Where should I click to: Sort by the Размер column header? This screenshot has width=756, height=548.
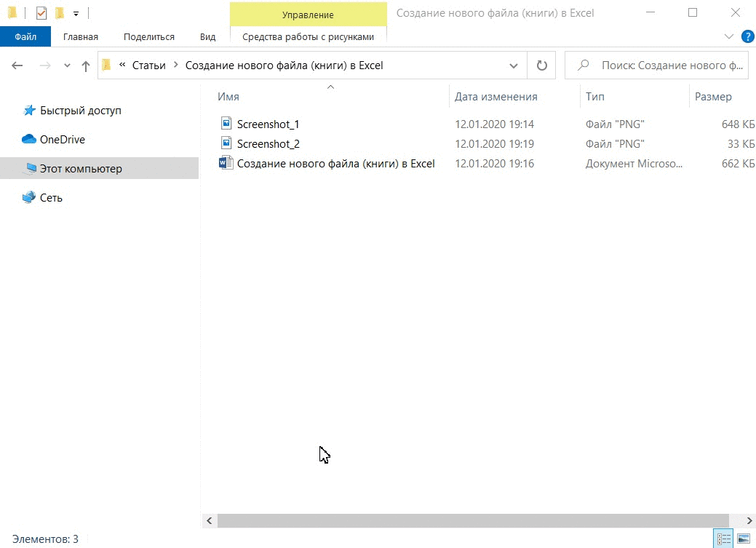point(713,97)
